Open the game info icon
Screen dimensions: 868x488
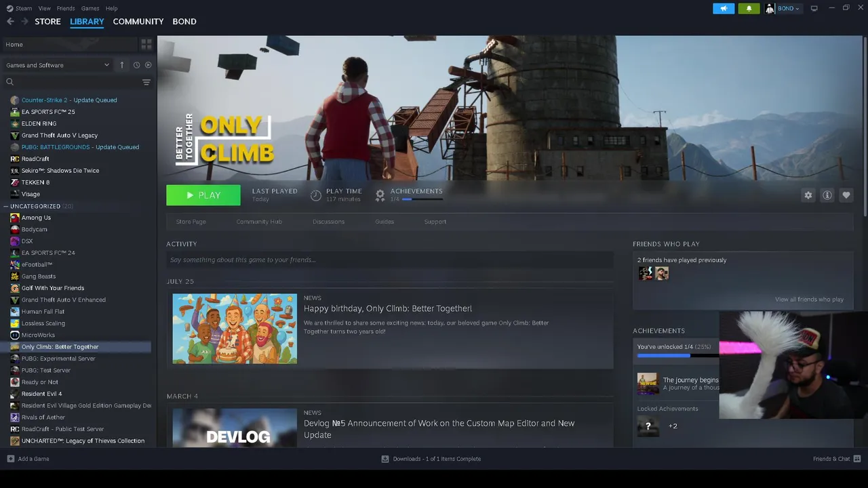(827, 195)
